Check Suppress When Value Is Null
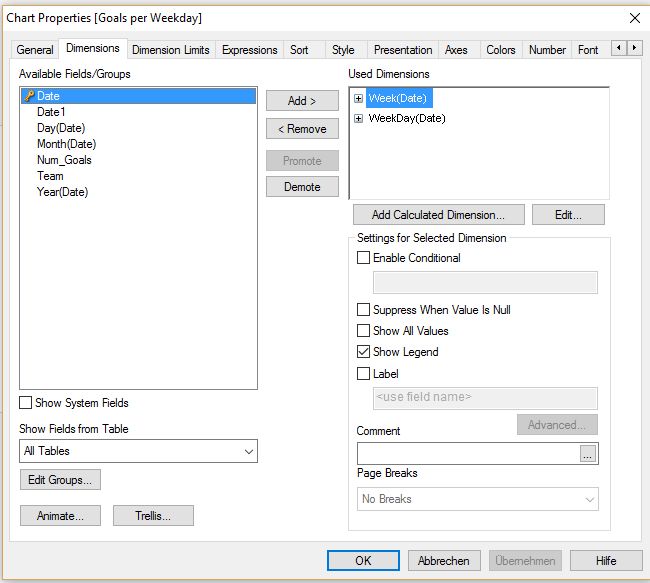This screenshot has height=583, width=650. pos(364,310)
